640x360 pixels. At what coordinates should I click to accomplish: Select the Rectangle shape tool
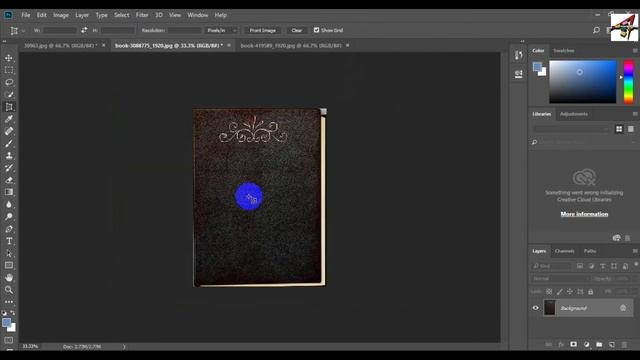coord(9,266)
